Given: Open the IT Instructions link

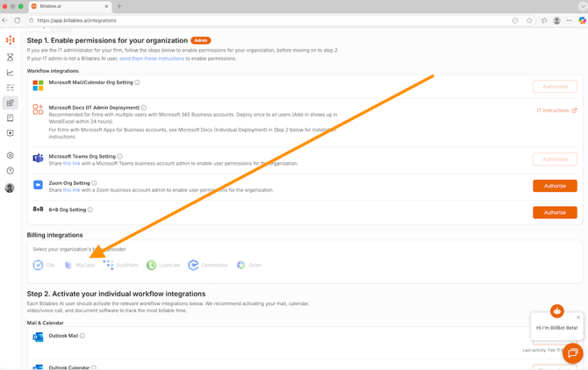Looking at the screenshot, I should point(556,110).
